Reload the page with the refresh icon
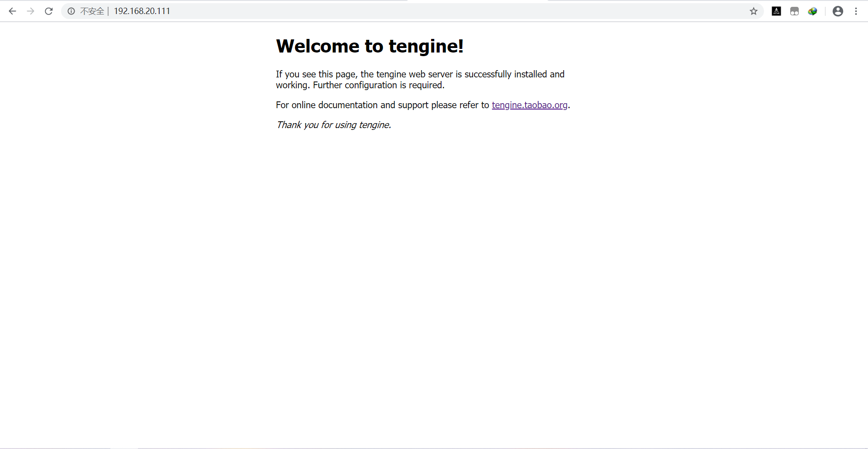 point(49,11)
